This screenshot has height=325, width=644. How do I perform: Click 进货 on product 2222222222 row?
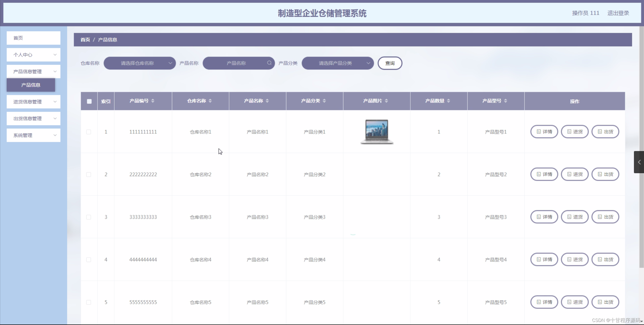575,174
